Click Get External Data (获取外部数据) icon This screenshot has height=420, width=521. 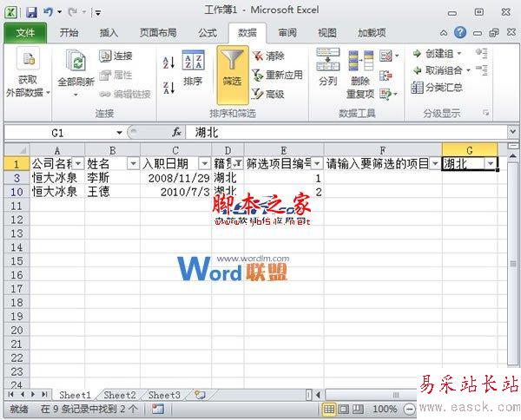tap(28, 59)
